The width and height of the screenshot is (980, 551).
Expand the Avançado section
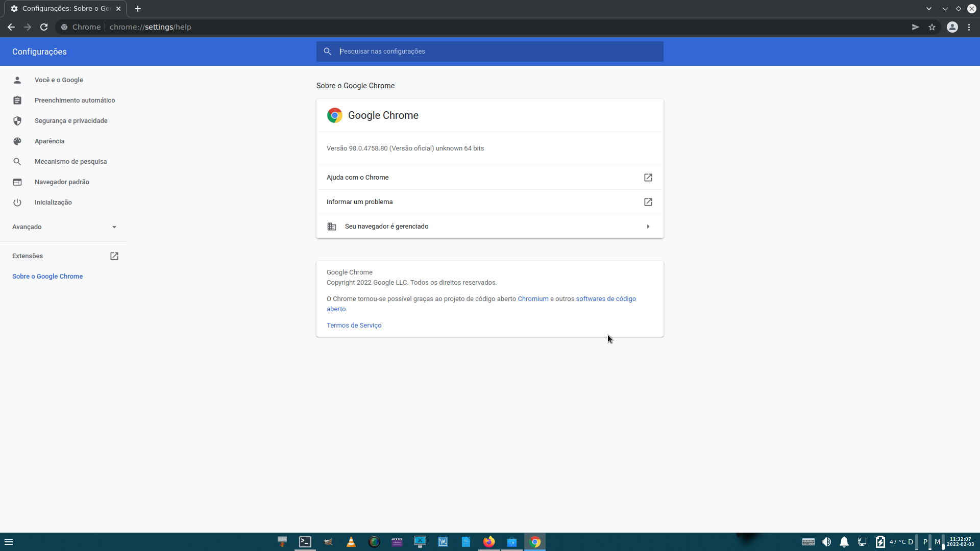pyautogui.click(x=64, y=227)
